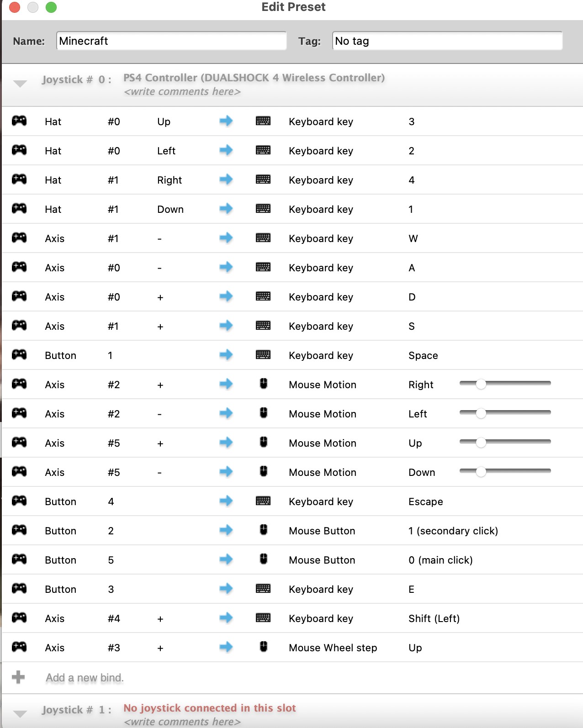
Task: Click the Name field containing Minecraft
Action: 171,41
